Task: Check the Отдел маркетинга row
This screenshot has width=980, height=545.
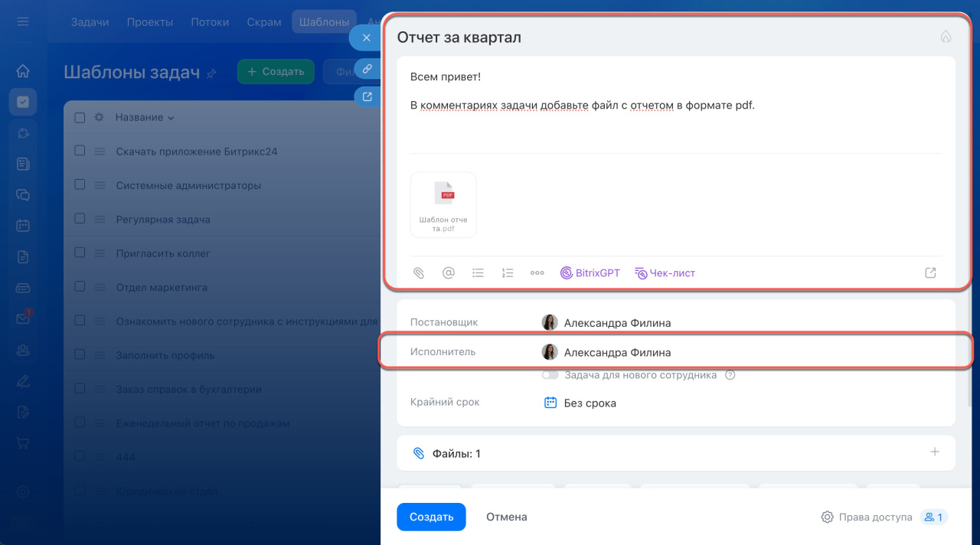Action: [80, 286]
